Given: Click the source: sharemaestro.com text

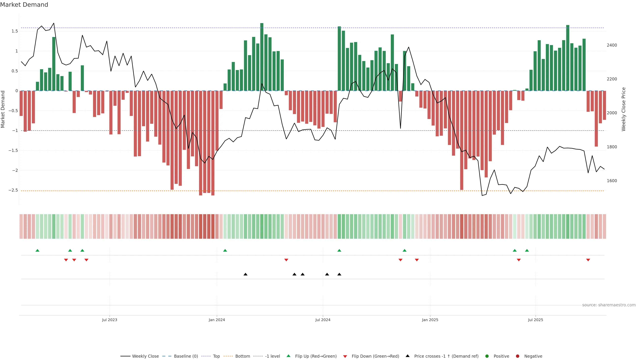Looking at the screenshot, I should [x=609, y=305].
